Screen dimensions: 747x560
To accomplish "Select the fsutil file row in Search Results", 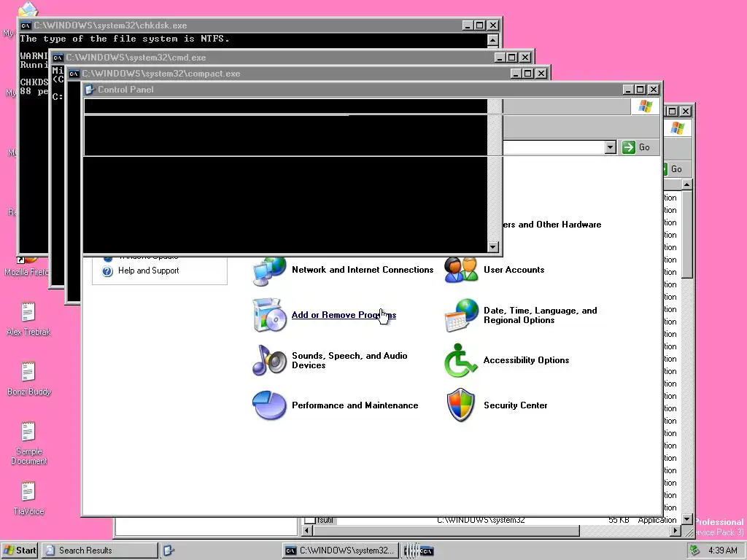I will (491, 520).
